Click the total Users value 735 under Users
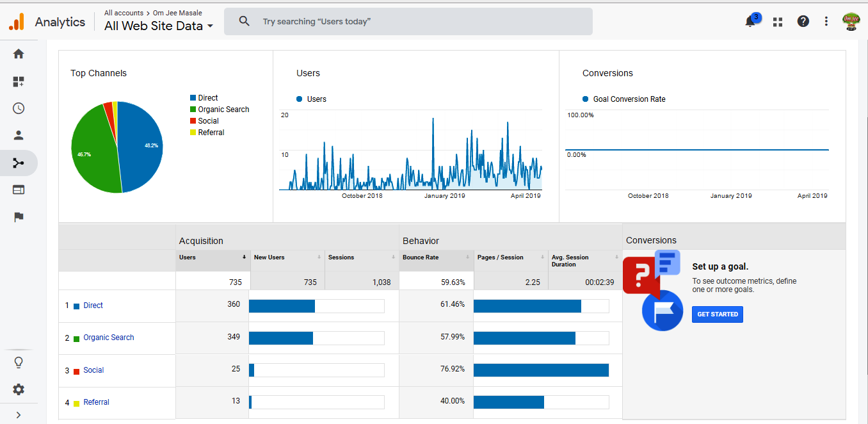Image resolution: width=868 pixels, height=424 pixels. tap(234, 282)
